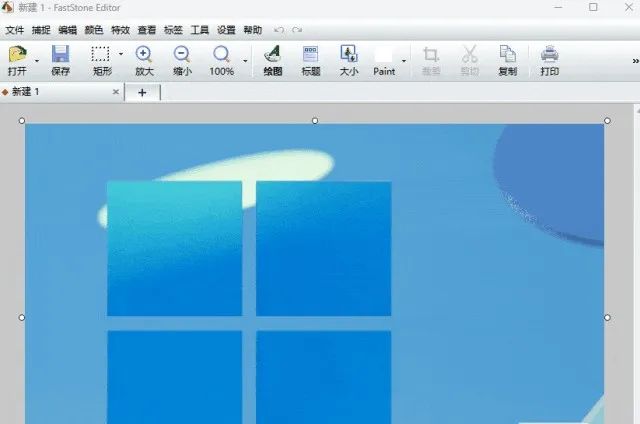Viewport: 640px width, 424px height.
Task: Click the middle-right selection handle
Action: (607, 317)
